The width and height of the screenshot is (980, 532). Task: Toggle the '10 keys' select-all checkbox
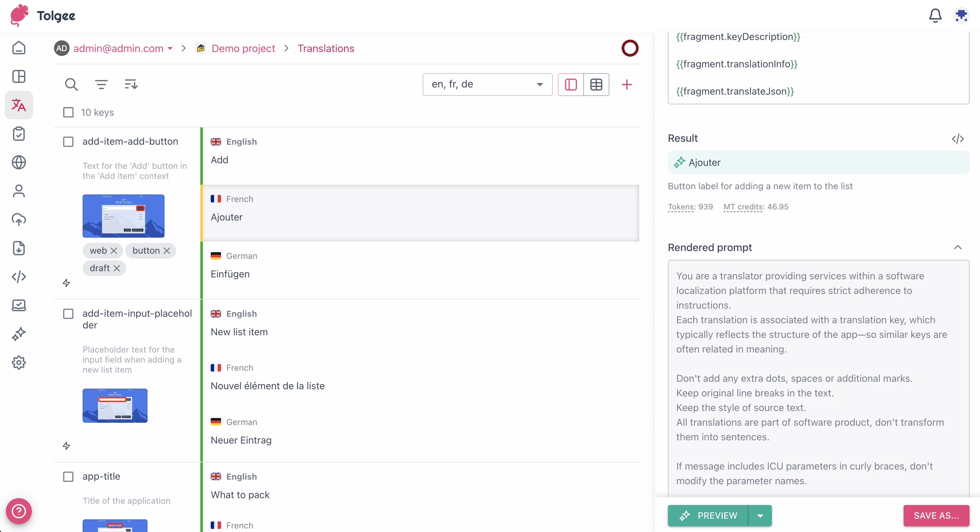coord(68,112)
